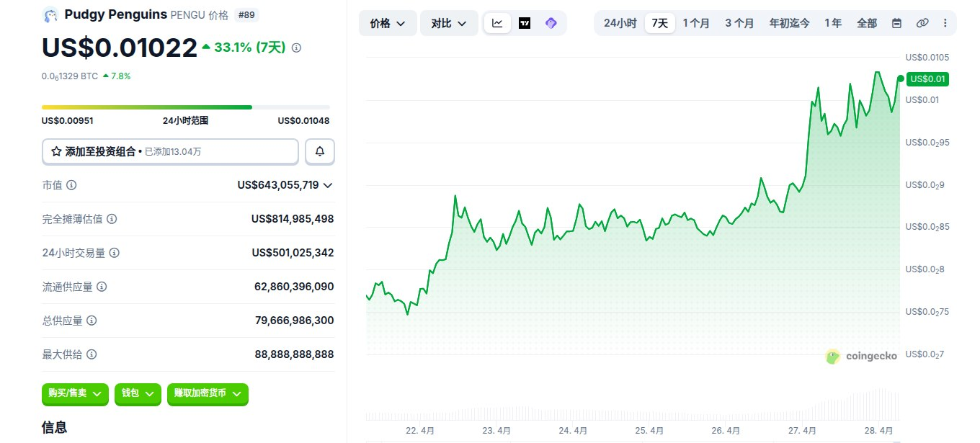The height and width of the screenshot is (443, 980).
Task: Select the 1年 time range
Action: pos(833,23)
